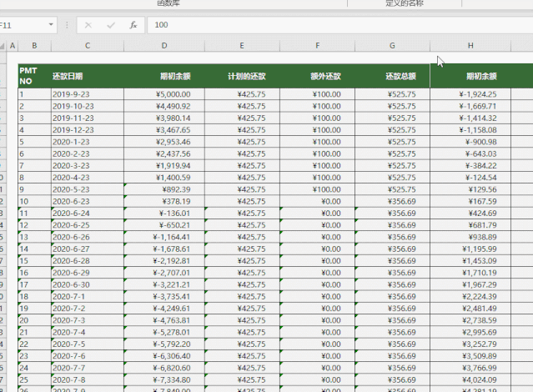
Task: Select cell with ¥-650.21
Action: pyautogui.click(x=164, y=225)
